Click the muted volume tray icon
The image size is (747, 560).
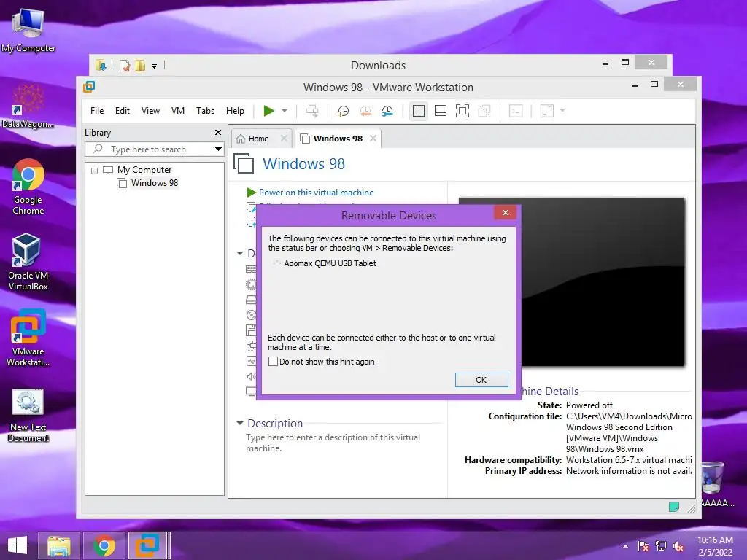click(x=678, y=545)
